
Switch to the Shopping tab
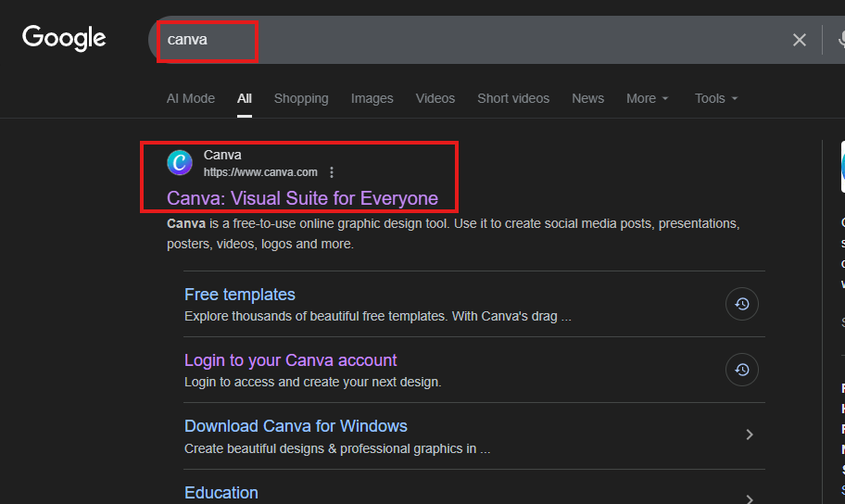(x=301, y=98)
